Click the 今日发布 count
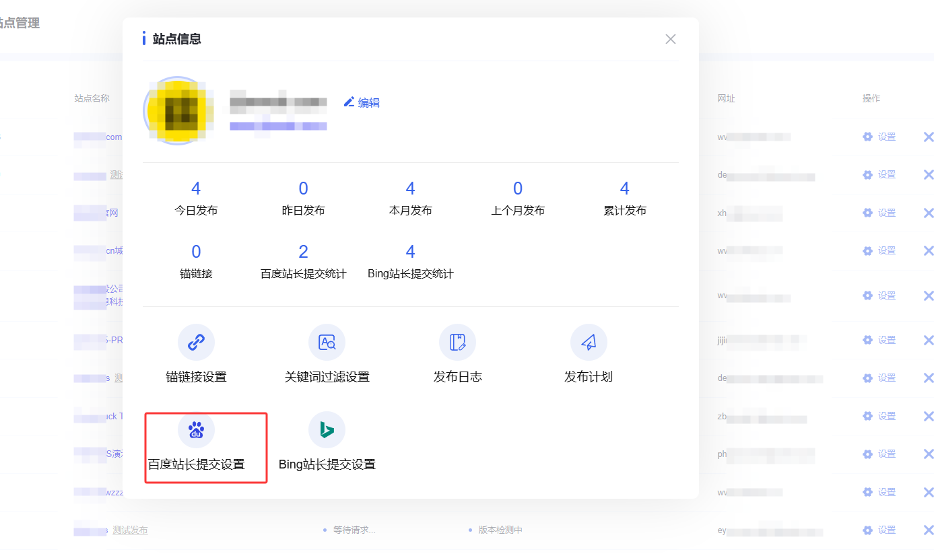The width and height of the screenshot is (934, 560). point(196,188)
